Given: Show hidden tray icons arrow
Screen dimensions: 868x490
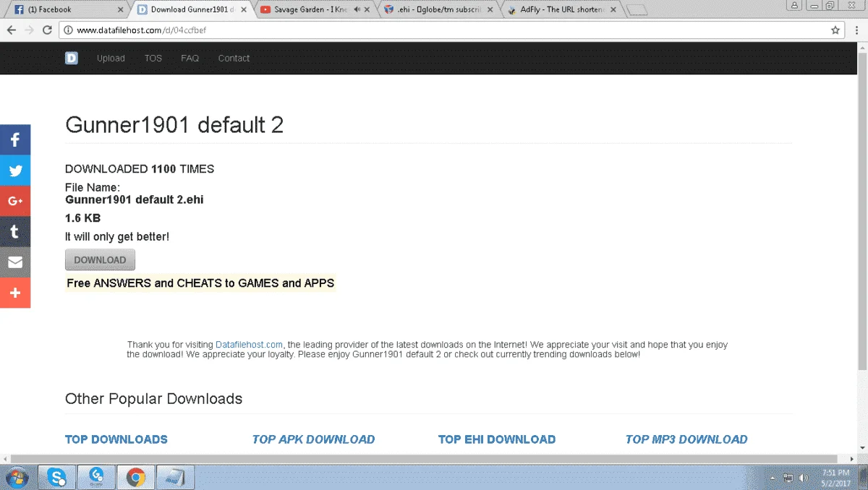Looking at the screenshot, I should (773, 478).
